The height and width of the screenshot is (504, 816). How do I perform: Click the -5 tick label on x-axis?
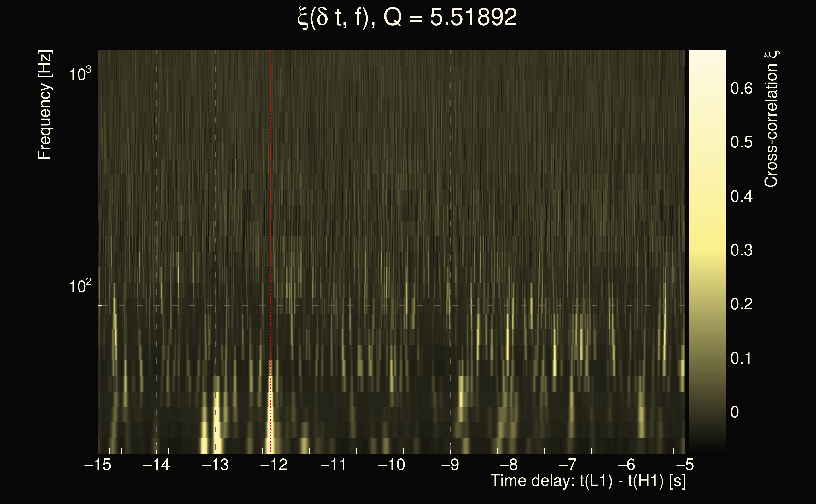tap(685, 465)
